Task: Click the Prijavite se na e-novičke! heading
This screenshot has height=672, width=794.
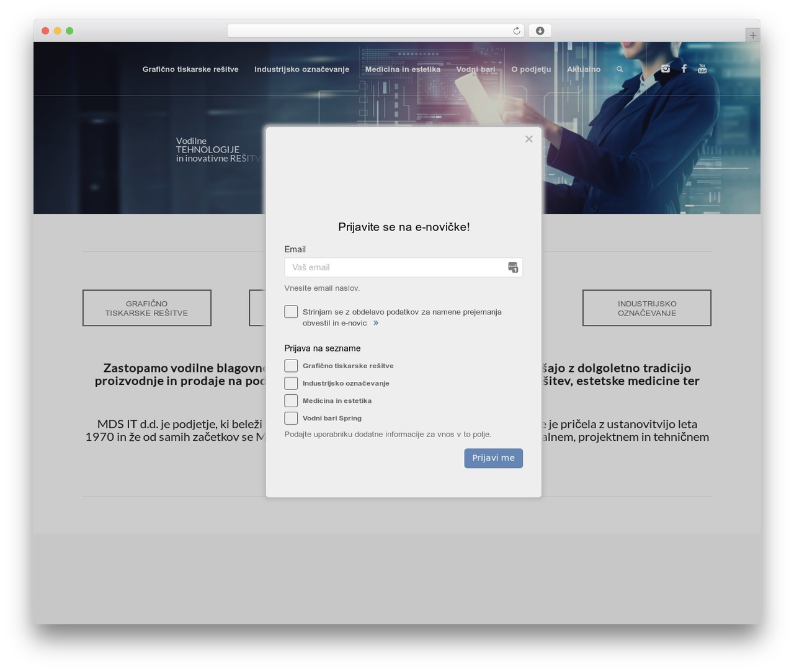Action: point(404,227)
